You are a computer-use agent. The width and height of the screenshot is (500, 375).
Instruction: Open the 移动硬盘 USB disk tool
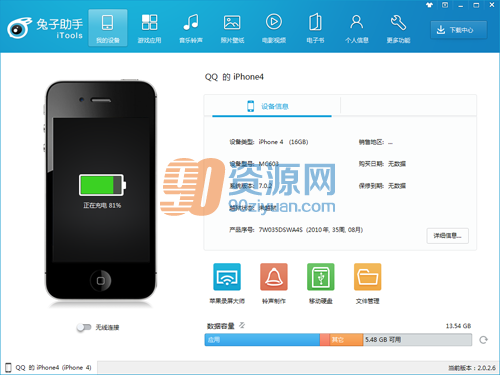click(321, 283)
